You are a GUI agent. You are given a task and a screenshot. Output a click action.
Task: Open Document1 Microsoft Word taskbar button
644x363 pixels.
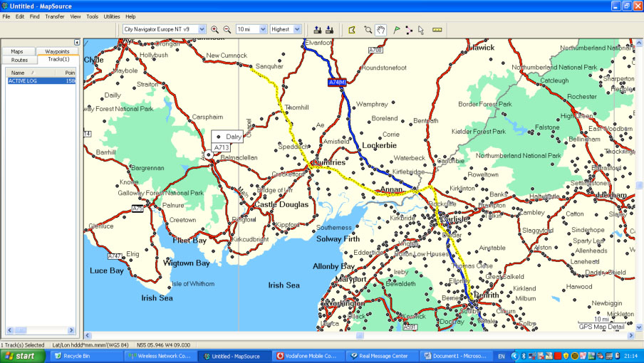[455, 356]
